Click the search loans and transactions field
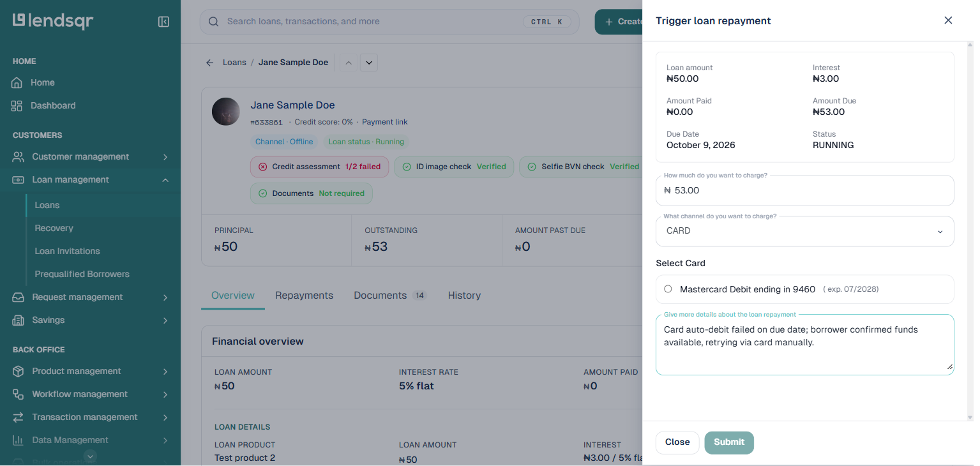The height and width of the screenshot is (466, 980). [x=389, y=22]
